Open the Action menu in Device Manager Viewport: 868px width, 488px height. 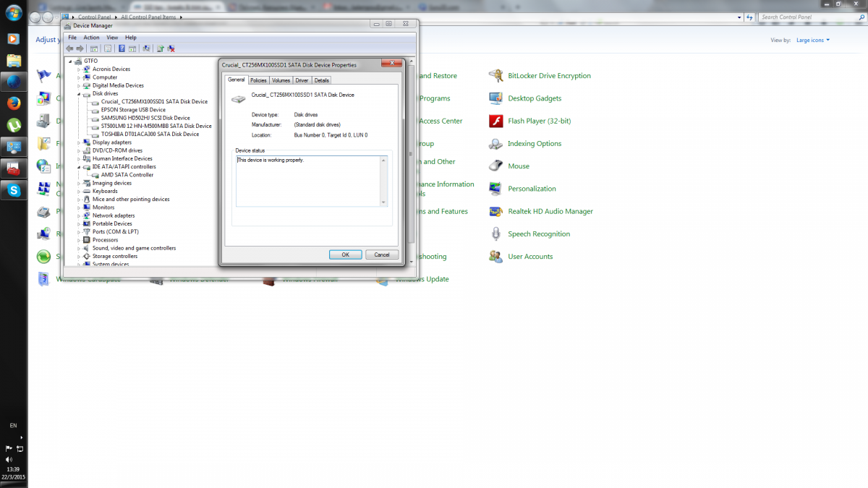[91, 38]
